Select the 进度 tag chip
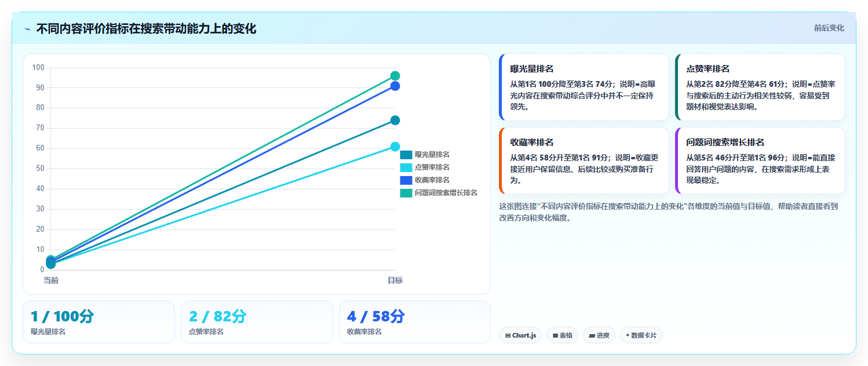Image resolution: width=868 pixels, height=366 pixels. pyautogui.click(x=599, y=335)
